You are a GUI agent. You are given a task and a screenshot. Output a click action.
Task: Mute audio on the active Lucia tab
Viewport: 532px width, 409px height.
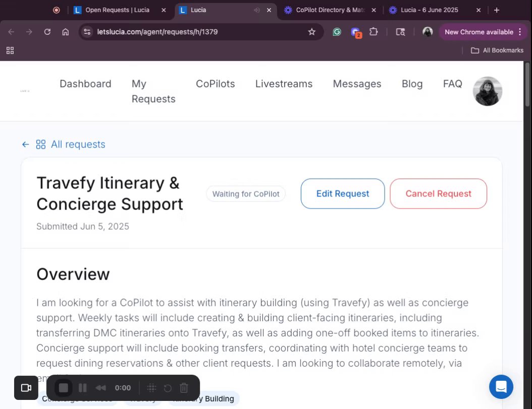tap(257, 10)
